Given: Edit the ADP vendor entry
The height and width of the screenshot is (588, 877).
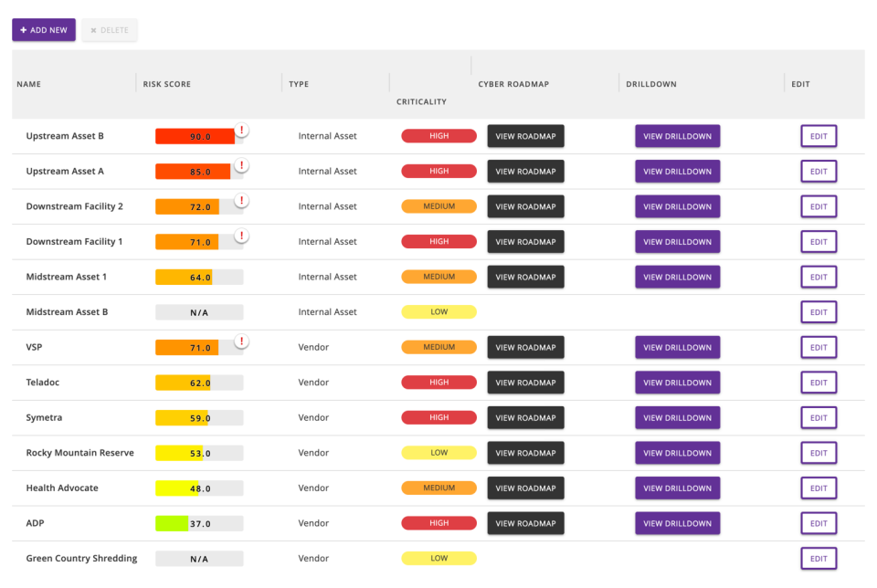Looking at the screenshot, I should 819,523.
